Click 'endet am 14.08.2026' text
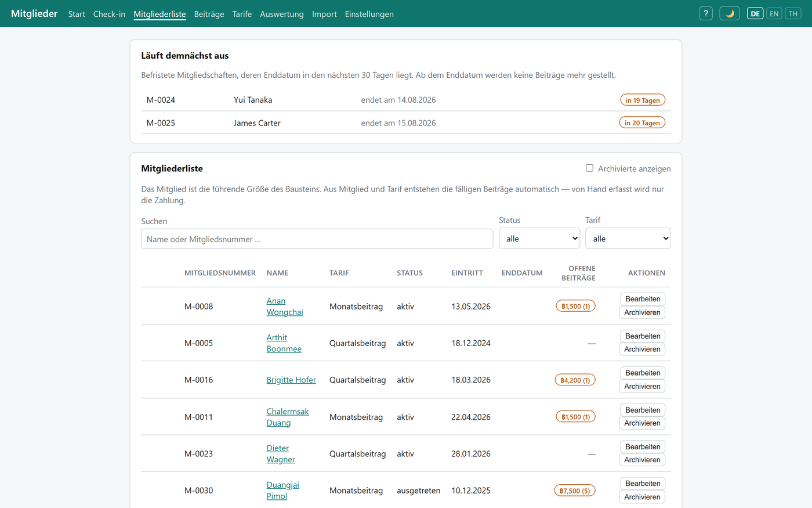This screenshot has width=812, height=508. tap(398, 100)
